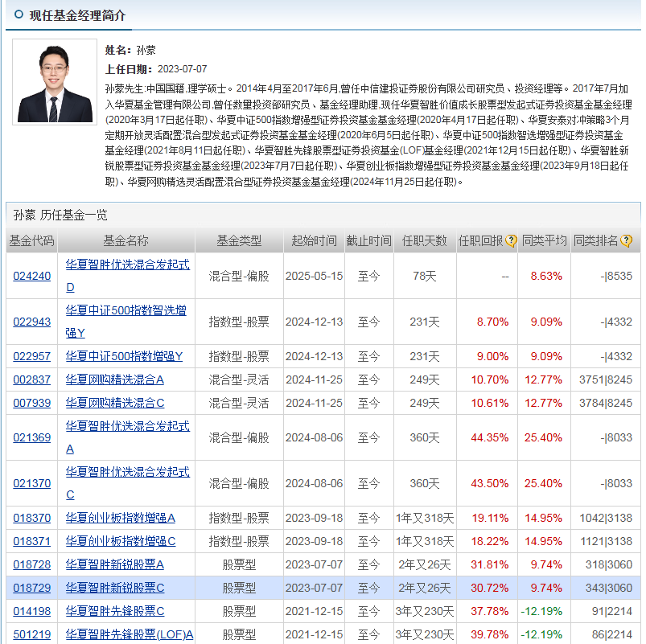Click help icon next to 任职回报 header
Viewport: 646px width, 644px height.
tap(511, 240)
